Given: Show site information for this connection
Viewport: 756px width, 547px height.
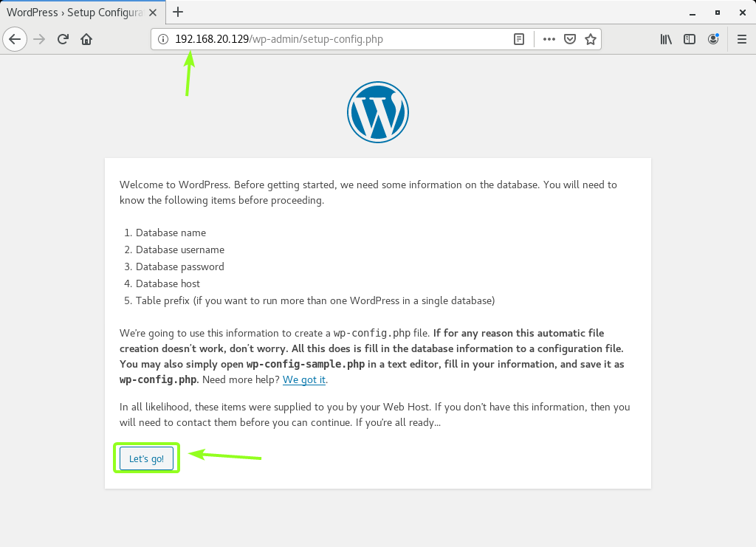Looking at the screenshot, I should click(163, 39).
